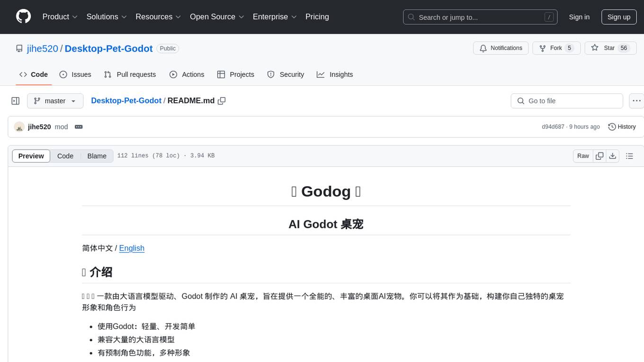The height and width of the screenshot is (362, 644).
Task: Select the Preview view
Action: tap(31, 156)
